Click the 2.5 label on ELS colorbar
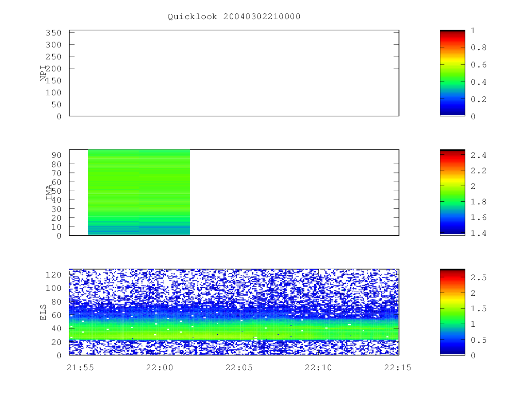Screen dimensions: 532x399 coord(478,278)
